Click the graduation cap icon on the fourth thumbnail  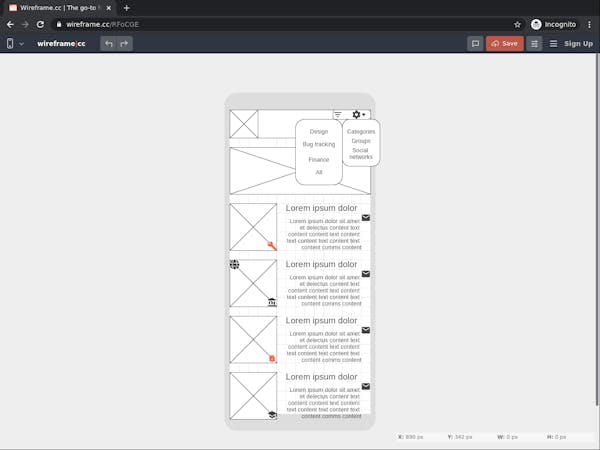point(272,415)
